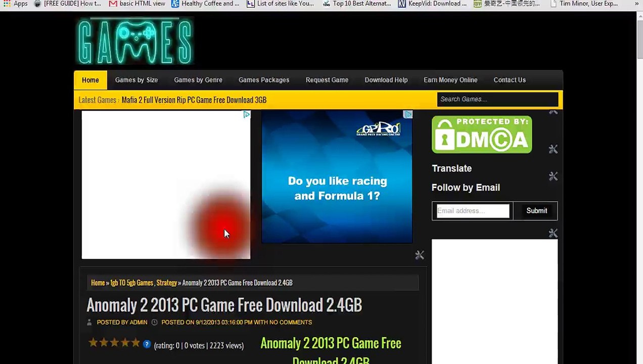
Task: Click the green DMCA protected badge
Action: pyautogui.click(x=482, y=134)
